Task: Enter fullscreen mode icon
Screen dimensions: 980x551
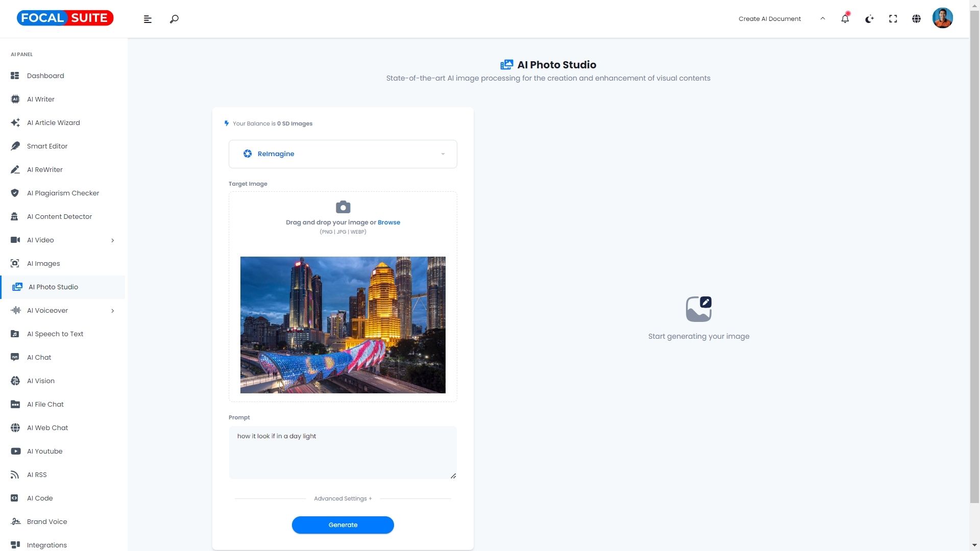Action: (x=893, y=19)
